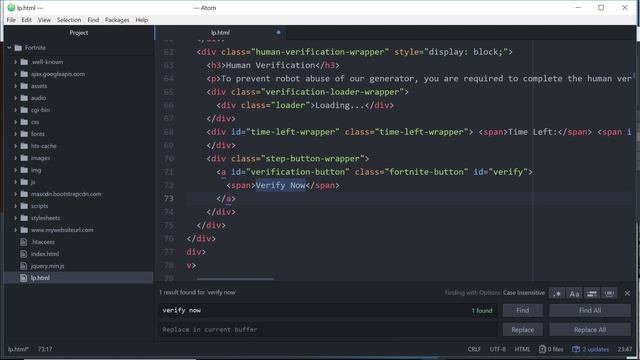Click the horizontal scrollbar under the editor
The height and width of the screenshot is (360, 640).
(235, 279)
